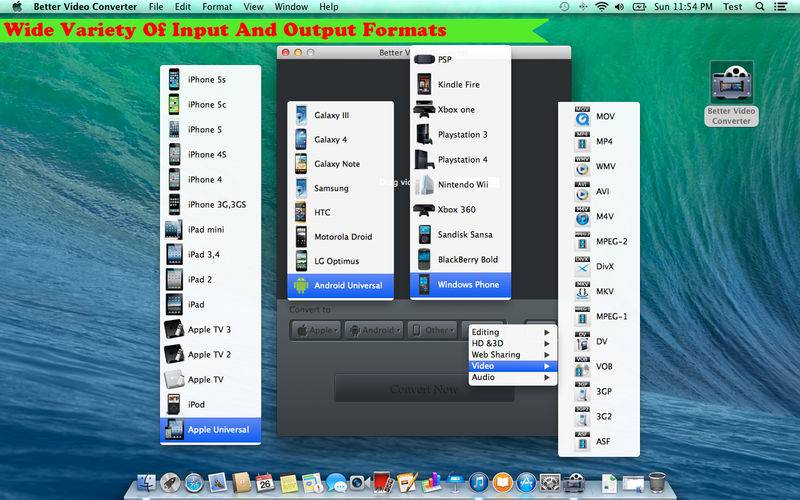Expand the highlighted Video submenu
This screenshot has height=500, width=800.
point(512,366)
